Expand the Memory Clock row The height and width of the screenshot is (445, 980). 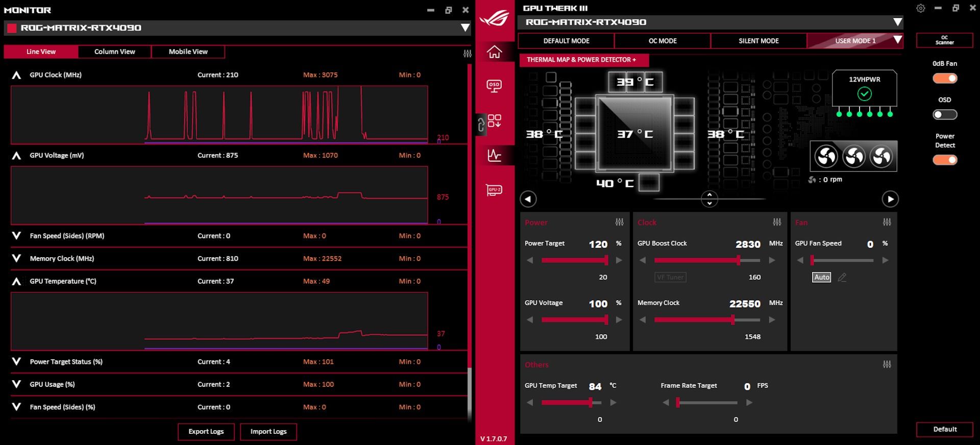pos(16,258)
